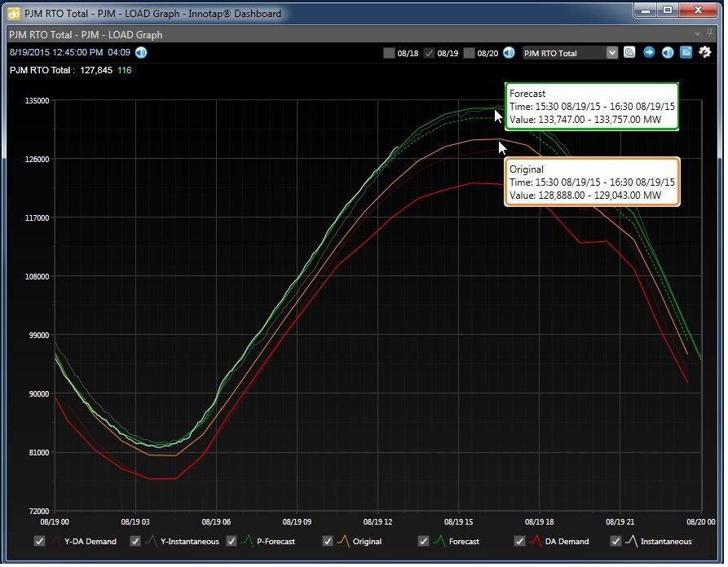Click the '117000' y-axis label

(37, 218)
